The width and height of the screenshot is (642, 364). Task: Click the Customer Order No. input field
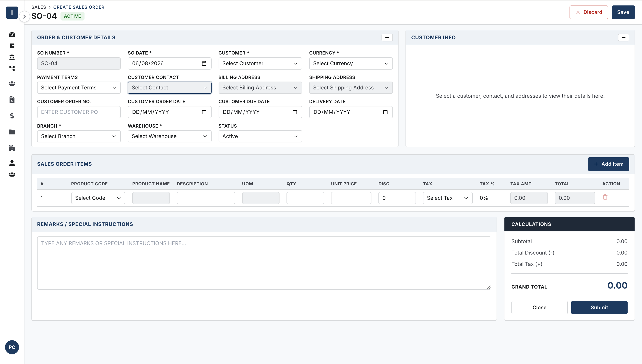click(x=79, y=112)
